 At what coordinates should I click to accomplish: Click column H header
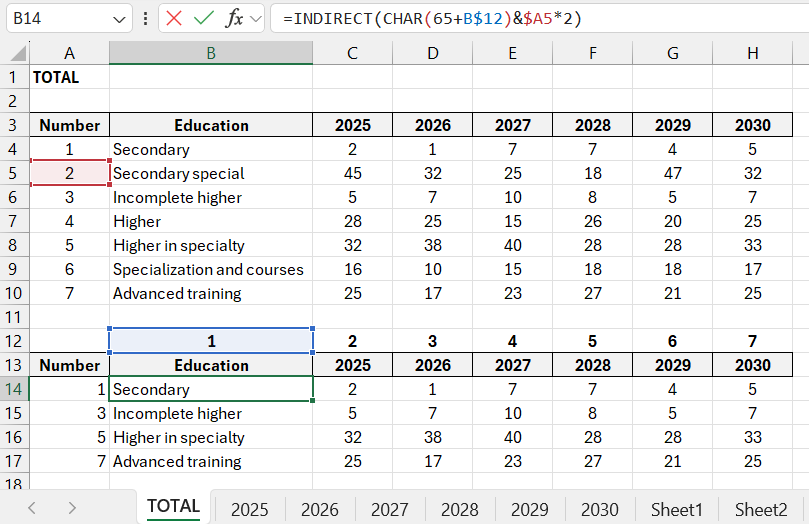(752, 53)
